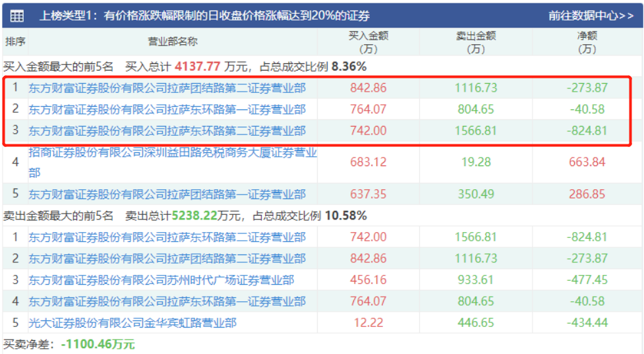Click the net amount cell -434.44
The width and height of the screenshot is (644, 354).
587,323
